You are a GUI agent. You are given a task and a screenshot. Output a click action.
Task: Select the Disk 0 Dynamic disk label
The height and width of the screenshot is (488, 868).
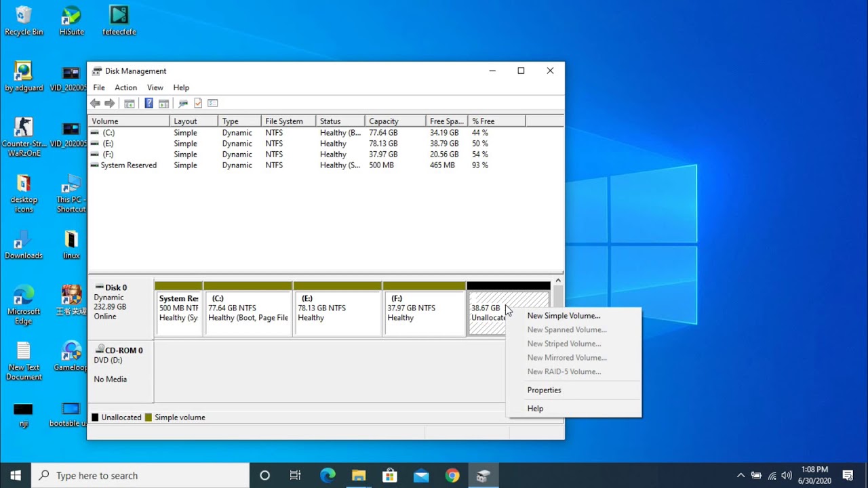(x=121, y=309)
